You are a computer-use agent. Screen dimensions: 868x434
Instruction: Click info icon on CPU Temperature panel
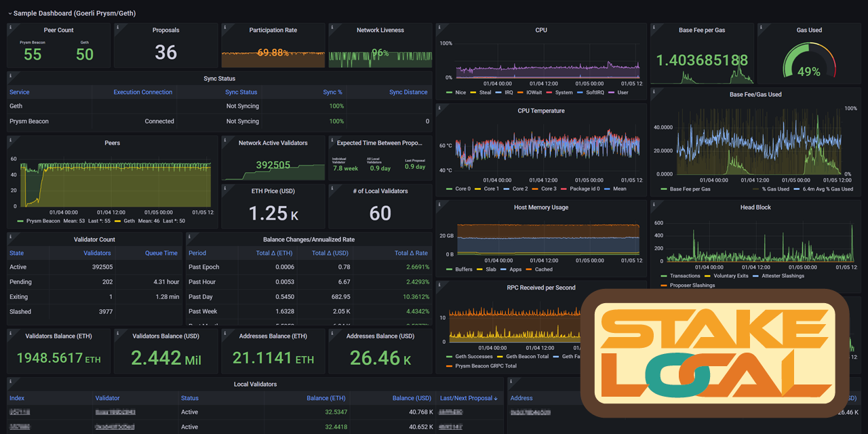pyautogui.click(x=440, y=108)
